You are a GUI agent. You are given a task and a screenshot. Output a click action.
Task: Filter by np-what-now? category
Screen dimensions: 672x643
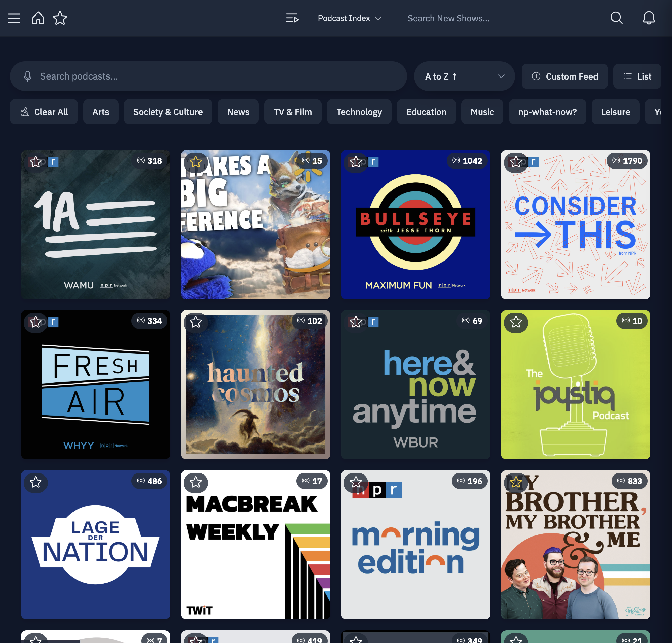pyautogui.click(x=547, y=112)
